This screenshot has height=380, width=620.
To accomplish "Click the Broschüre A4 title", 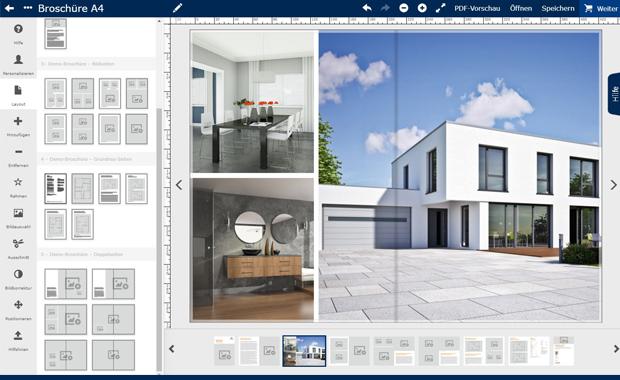I will click(x=71, y=8).
